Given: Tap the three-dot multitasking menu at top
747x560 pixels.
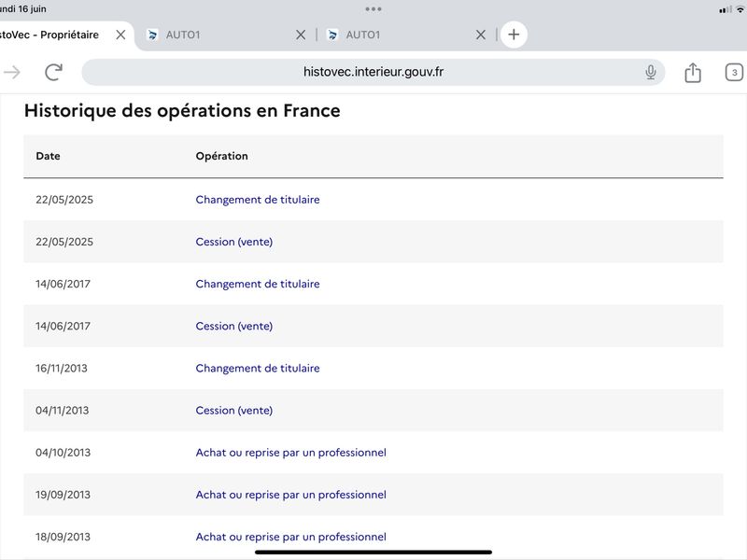Looking at the screenshot, I should point(373,9).
